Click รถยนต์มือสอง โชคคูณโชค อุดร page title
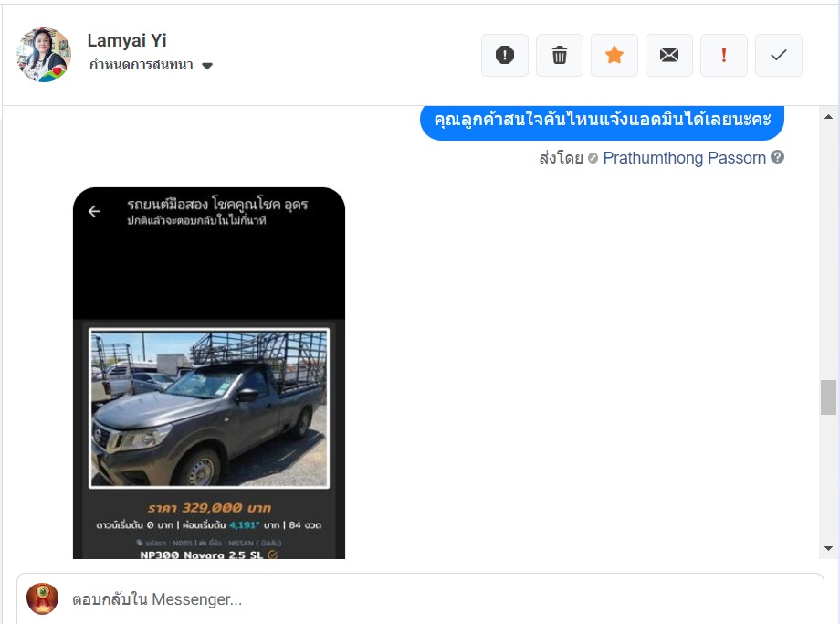The width and height of the screenshot is (840, 624). (x=217, y=205)
